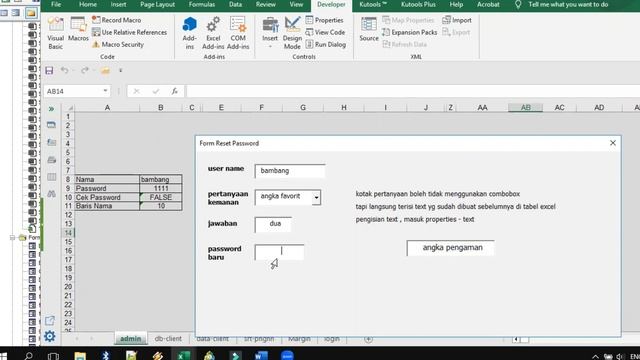Open the Kutools Plus tab
Image resolution: width=640 pixels, height=360 pixels.
(x=418, y=4)
